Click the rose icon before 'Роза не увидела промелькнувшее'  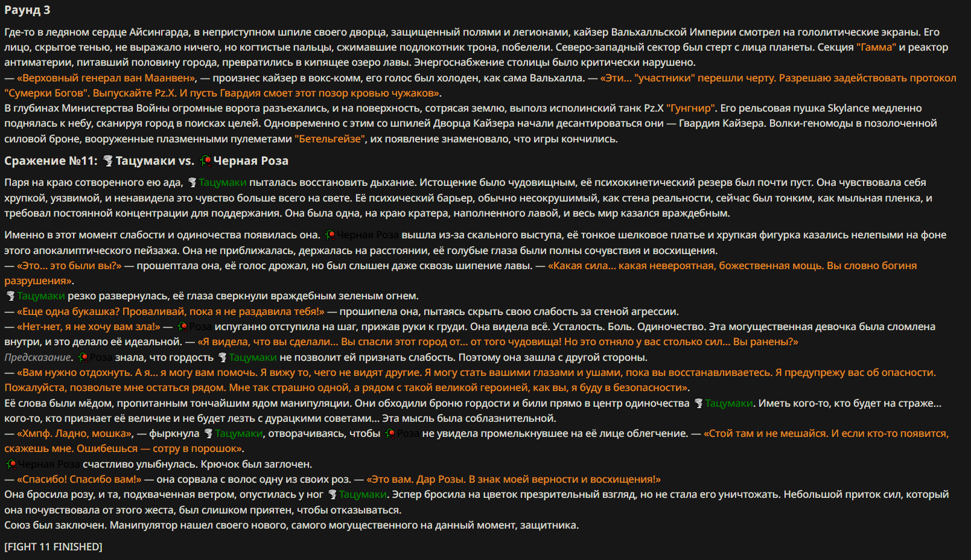pyautogui.click(x=390, y=433)
